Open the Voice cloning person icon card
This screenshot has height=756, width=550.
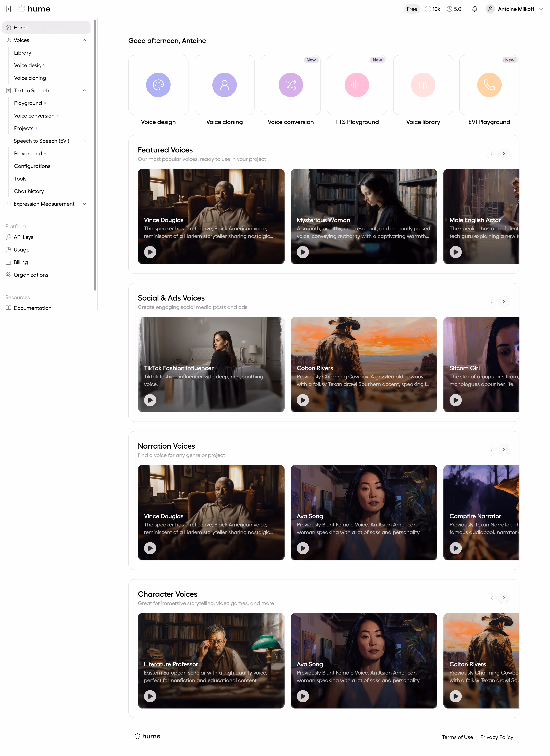click(x=224, y=85)
